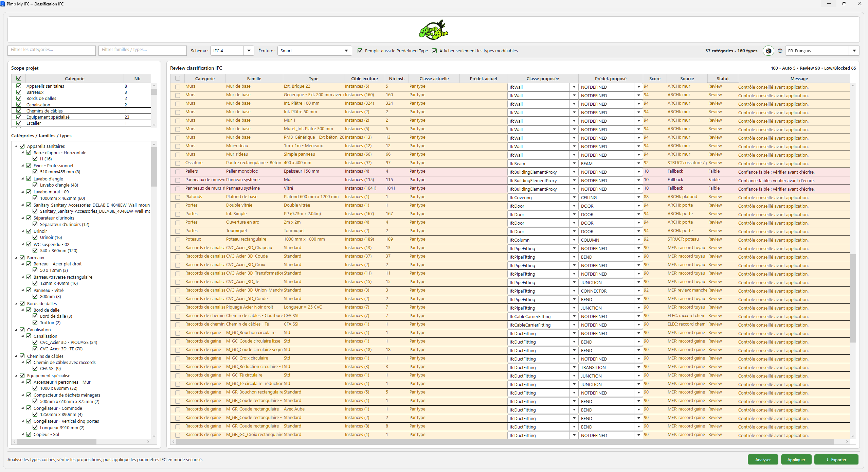Viewport: 868px width, 472px height.
Task: Click scroll-down arrow of Scope projet list
Action: 154,125
